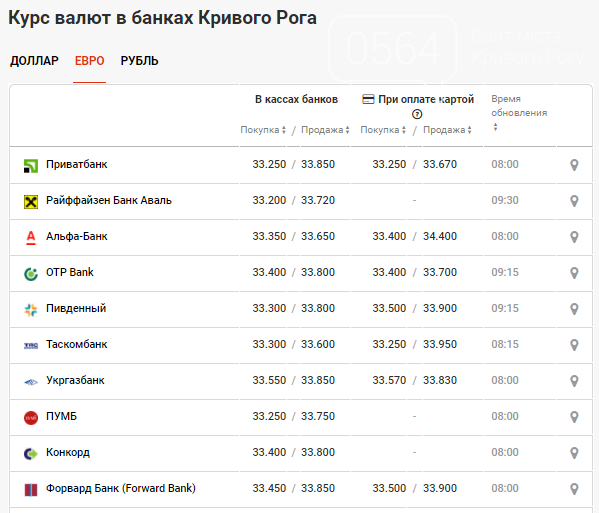Switch to the ДОЛЛАР tab
Image resolution: width=599 pixels, height=513 pixels.
coord(34,61)
